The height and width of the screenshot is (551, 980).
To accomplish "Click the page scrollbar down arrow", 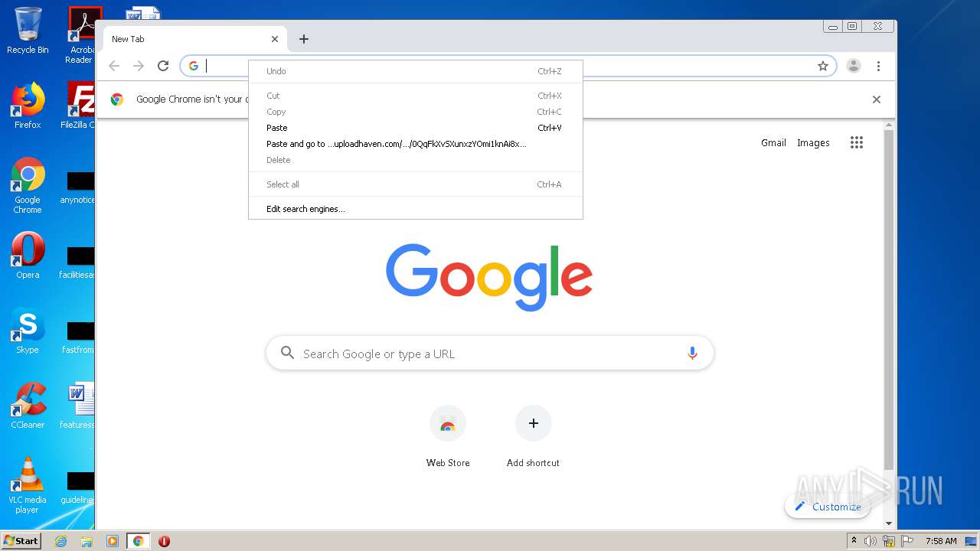I will pos(889,523).
